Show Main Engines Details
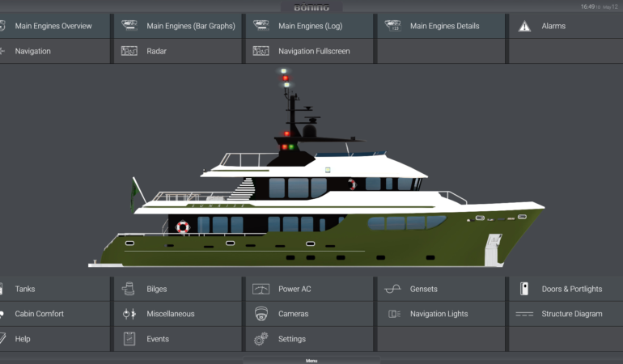 click(444, 26)
